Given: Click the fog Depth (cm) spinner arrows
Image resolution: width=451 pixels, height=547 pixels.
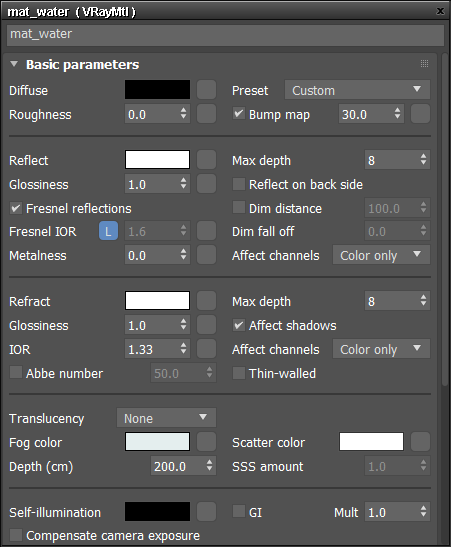Looking at the screenshot, I should 209,466.
